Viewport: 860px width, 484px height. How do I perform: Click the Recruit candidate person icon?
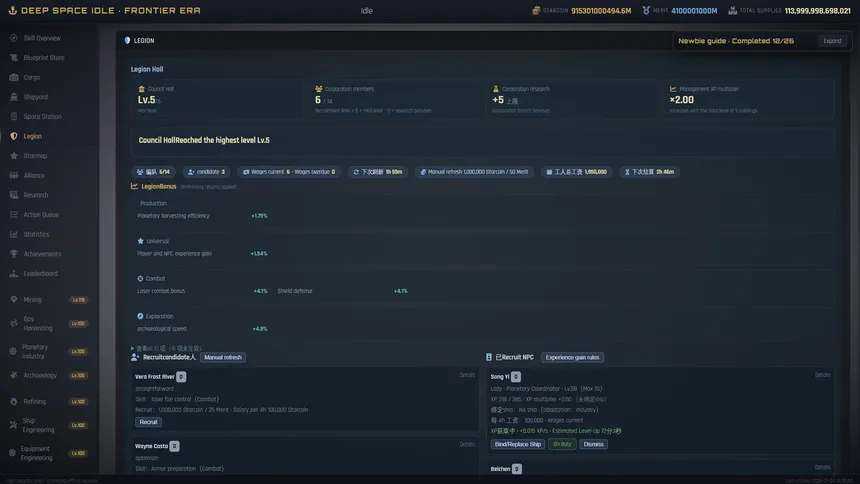click(135, 357)
